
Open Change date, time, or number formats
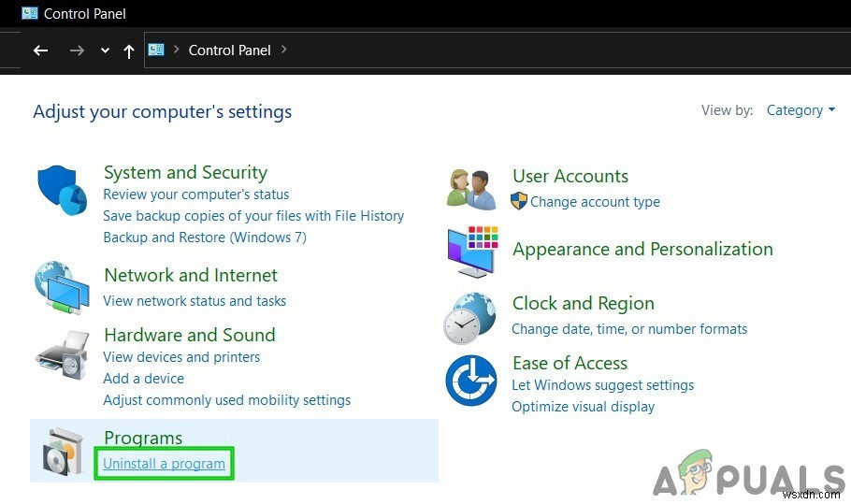point(629,329)
